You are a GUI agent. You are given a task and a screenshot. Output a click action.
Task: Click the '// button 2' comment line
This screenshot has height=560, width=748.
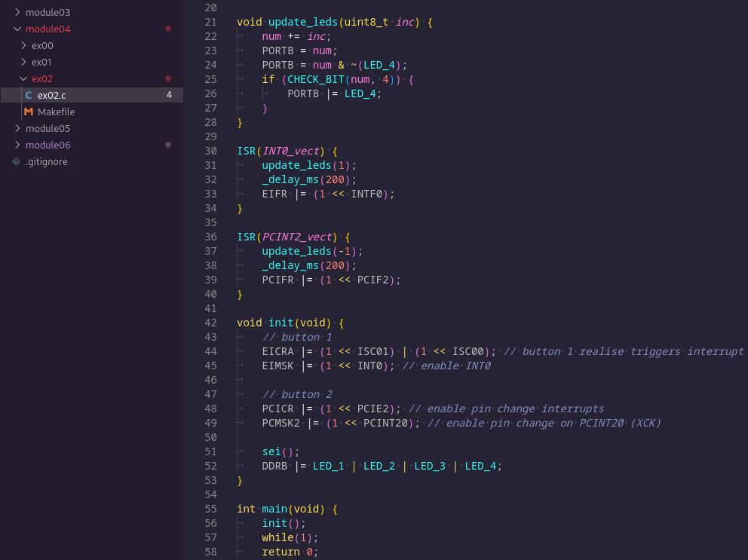pyautogui.click(x=297, y=394)
